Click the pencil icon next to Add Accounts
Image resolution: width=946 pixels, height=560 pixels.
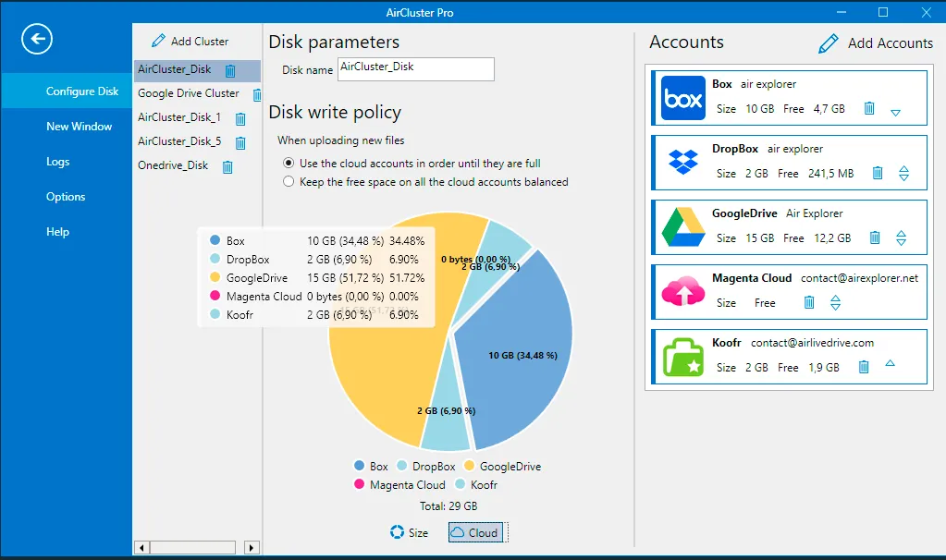[829, 43]
